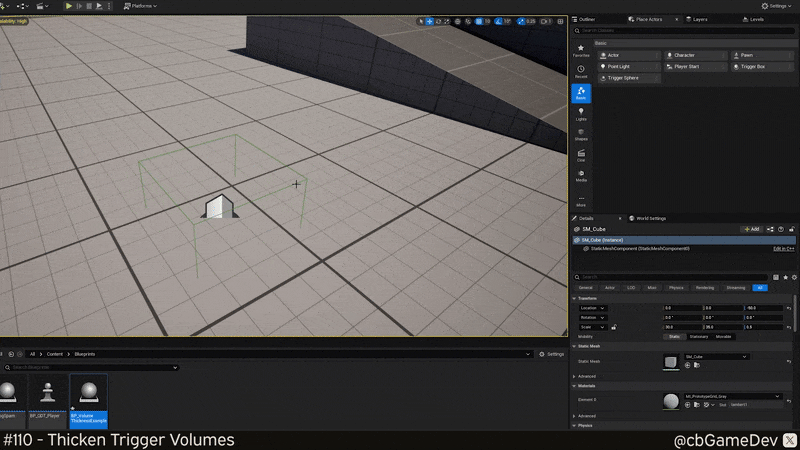Toggle world/local coordinate space globe icon
This screenshot has height=450, width=800.
(x=458, y=21)
